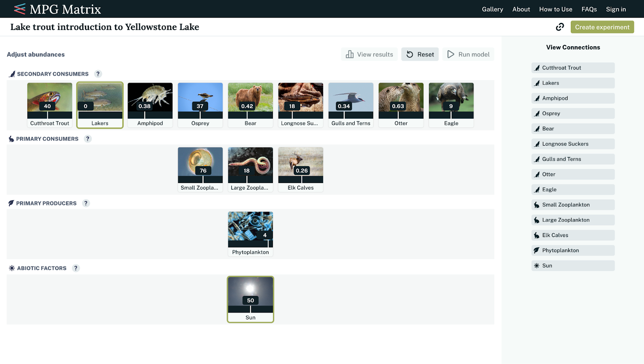Click the View results bar chart icon
Image resolution: width=644 pixels, height=364 pixels.
tap(350, 54)
